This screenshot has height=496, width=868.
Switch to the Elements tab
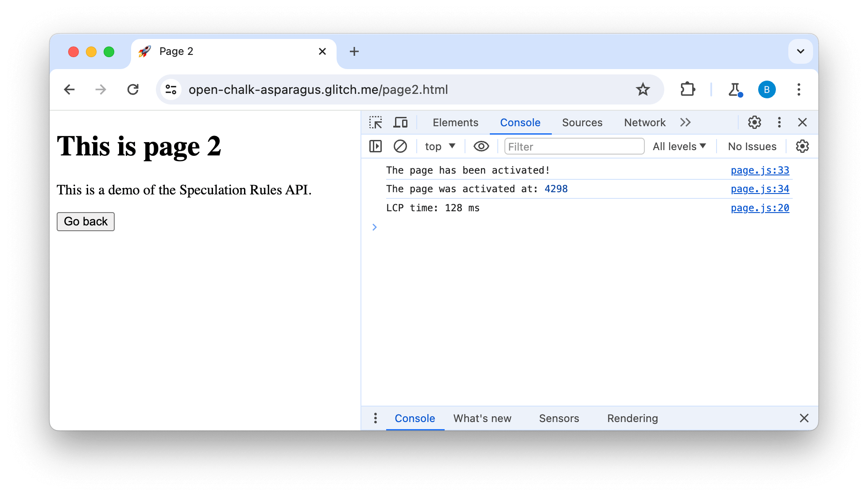455,122
